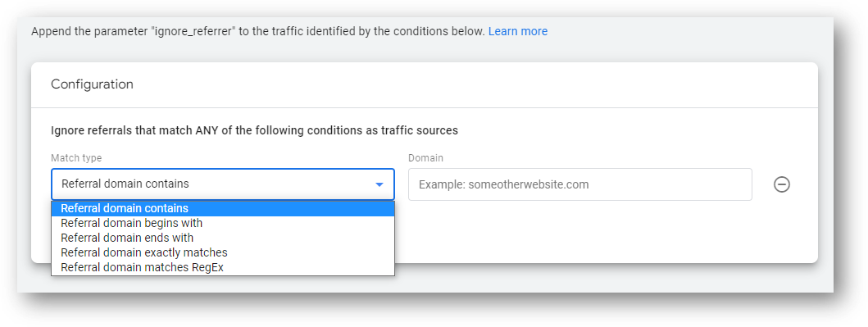Pick "Referral domain ends with" from list
The image size is (868, 327).
(223, 238)
